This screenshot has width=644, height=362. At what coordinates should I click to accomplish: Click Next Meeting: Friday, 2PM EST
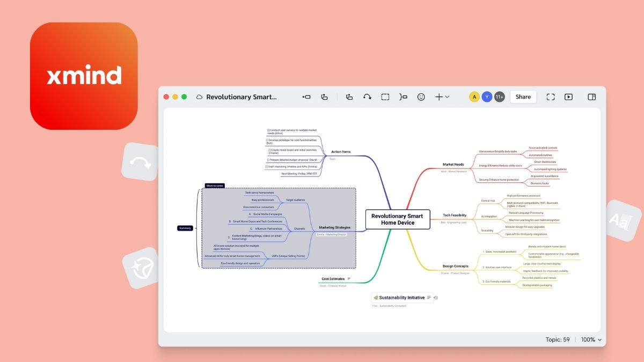coord(301,174)
